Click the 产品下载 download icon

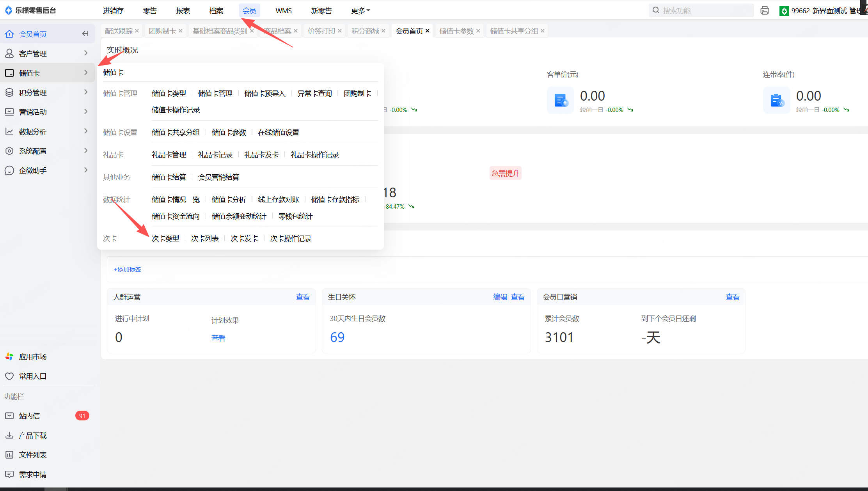click(x=9, y=435)
